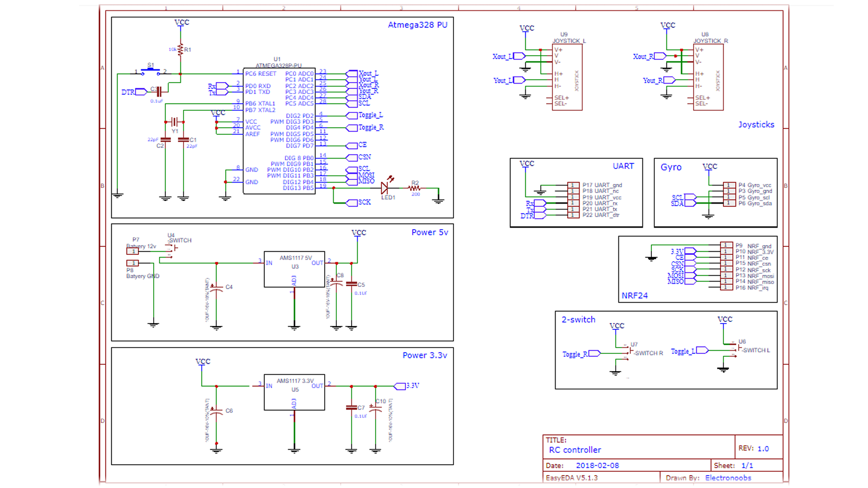Image resolution: width=868 pixels, height=488 pixels.
Task: Click the '2-switch' block title
Action: pos(578,319)
